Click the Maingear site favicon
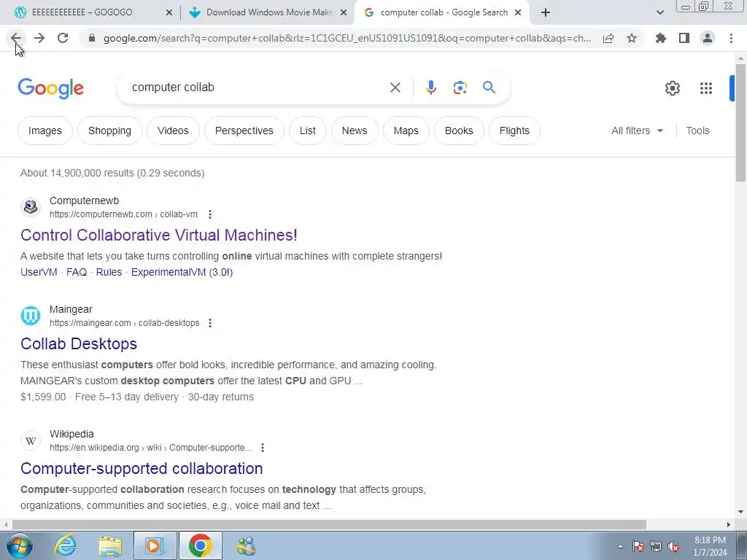The height and width of the screenshot is (560, 747). [x=31, y=316]
